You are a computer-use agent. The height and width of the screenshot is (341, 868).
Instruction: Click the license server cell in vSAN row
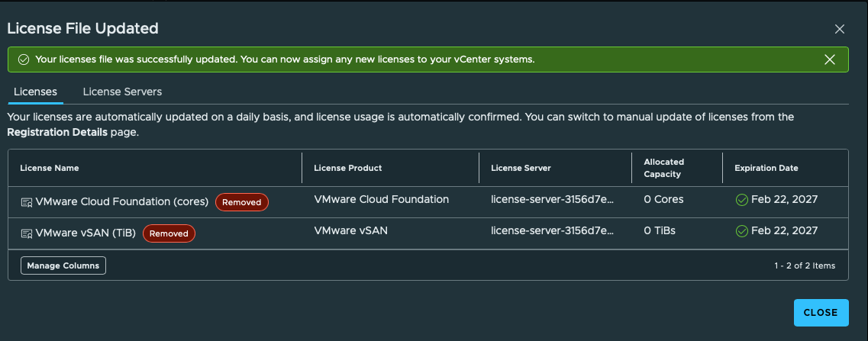[x=553, y=230]
